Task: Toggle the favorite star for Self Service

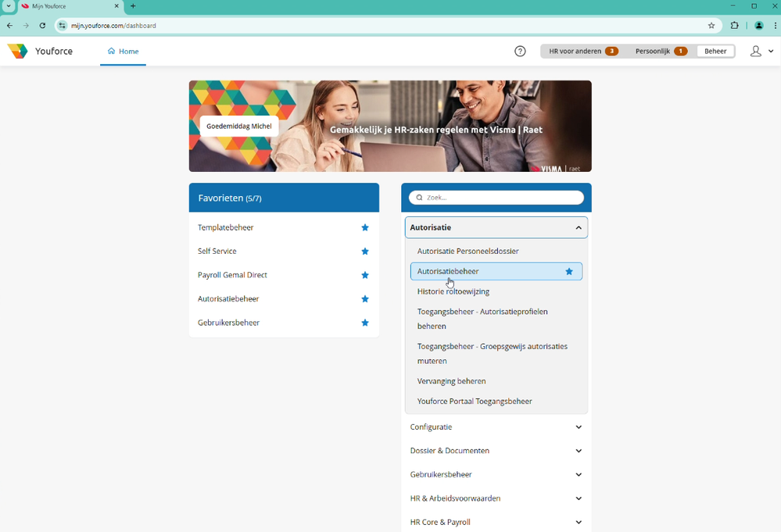Action: [364, 251]
